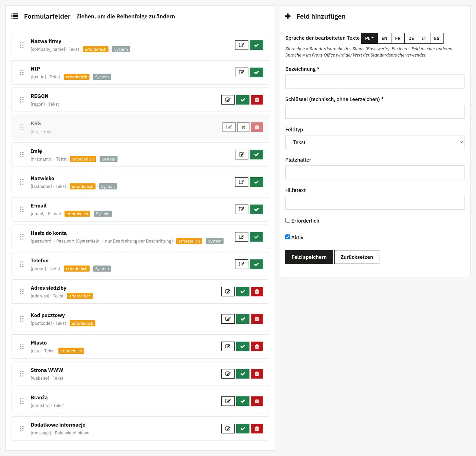The height and width of the screenshot is (456, 476).
Task: Switch to the EN language tab
Action: [x=384, y=38]
